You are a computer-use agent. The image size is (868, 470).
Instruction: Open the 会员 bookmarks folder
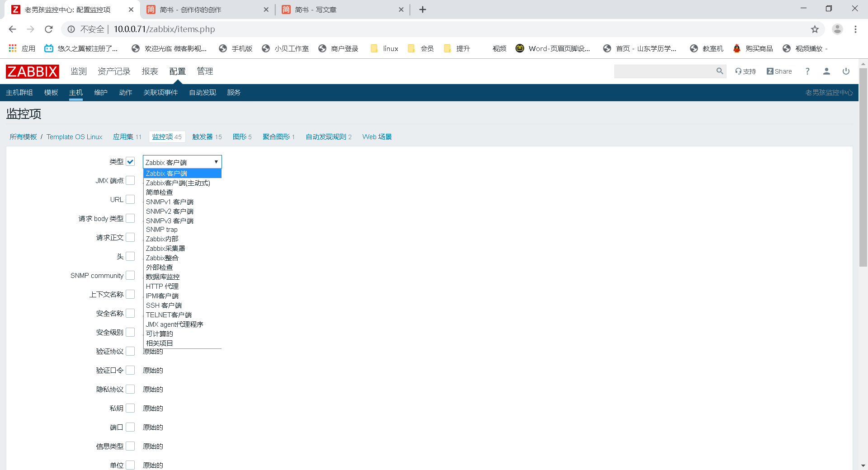coord(421,48)
